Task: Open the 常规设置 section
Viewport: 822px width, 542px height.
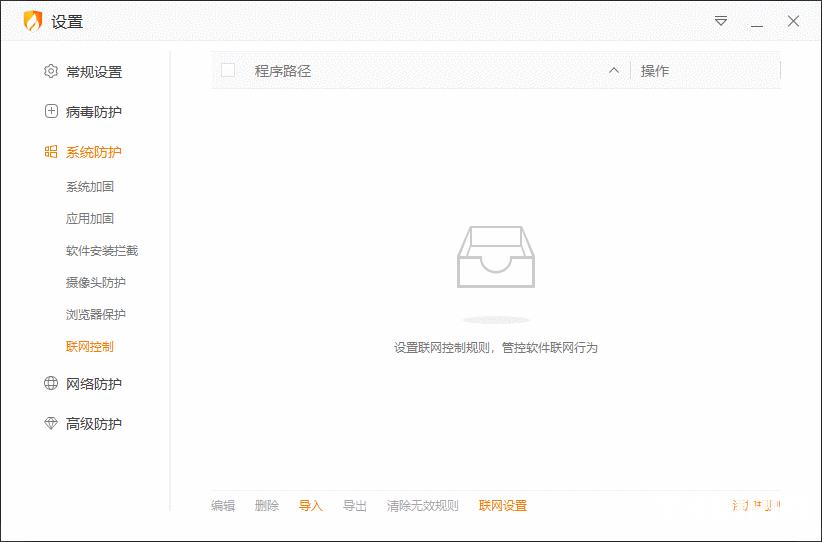Action: [94, 72]
